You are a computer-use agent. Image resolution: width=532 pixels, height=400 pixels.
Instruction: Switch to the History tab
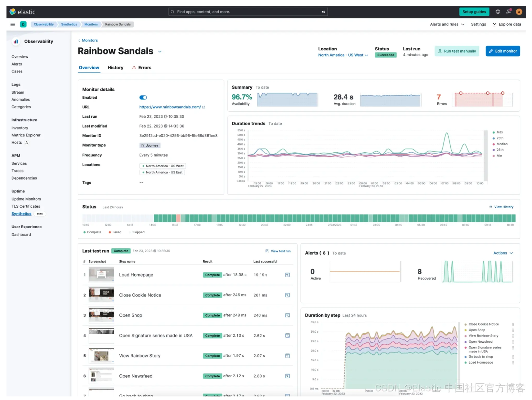click(115, 68)
